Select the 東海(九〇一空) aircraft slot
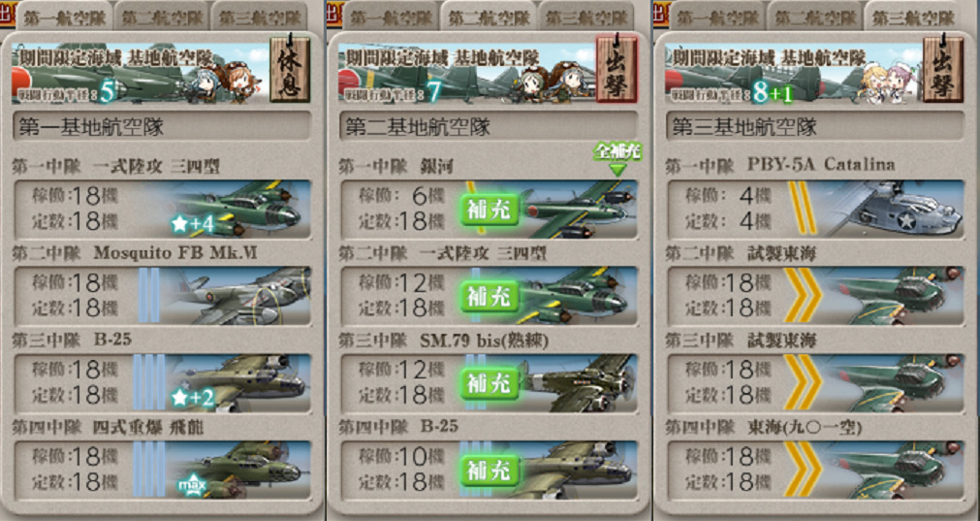980x521 pixels. [815, 470]
